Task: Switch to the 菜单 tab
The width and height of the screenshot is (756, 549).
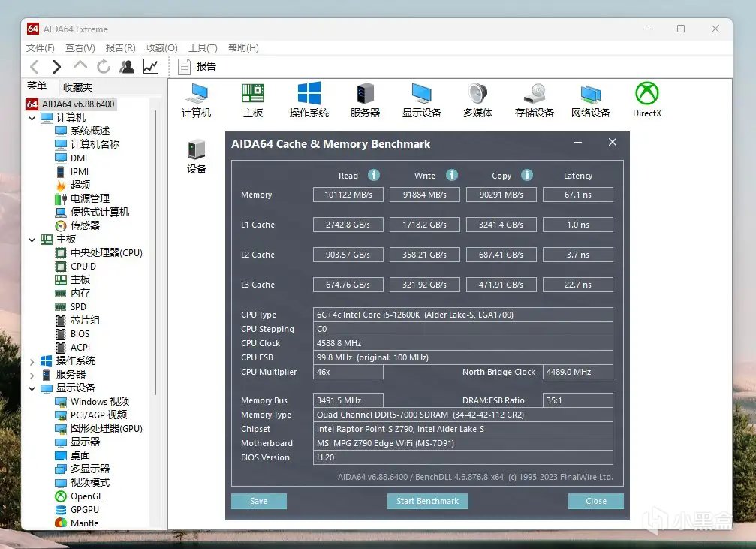Action: click(37, 86)
